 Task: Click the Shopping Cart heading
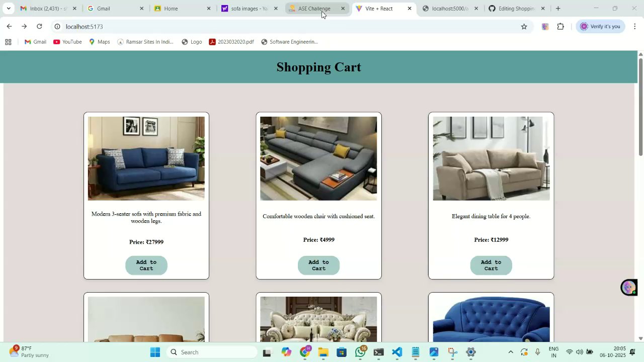pyautogui.click(x=318, y=67)
